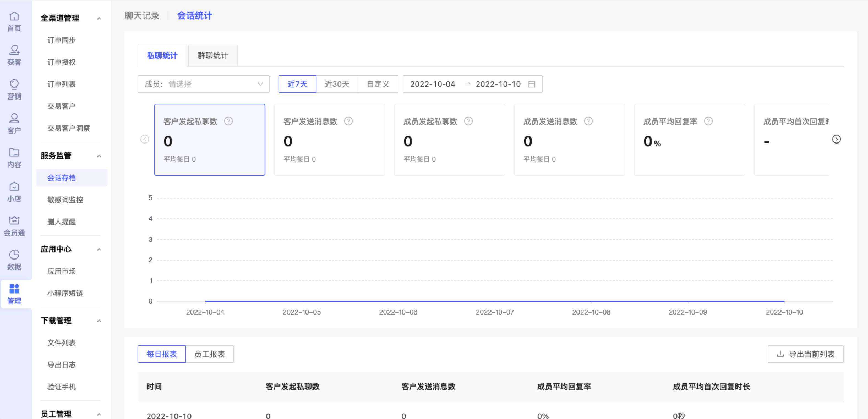Click help icon beside 成员发送消息数
Viewport: 868px width, 419px height.
click(x=588, y=121)
